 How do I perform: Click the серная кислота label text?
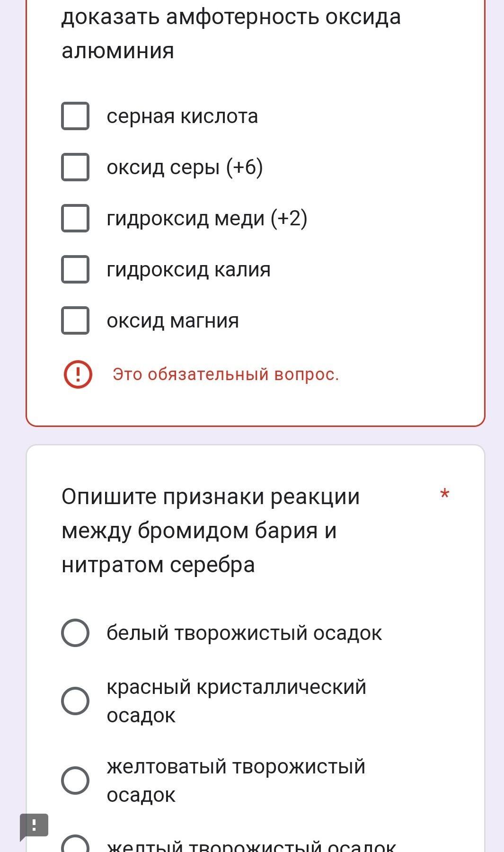point(182,116)
